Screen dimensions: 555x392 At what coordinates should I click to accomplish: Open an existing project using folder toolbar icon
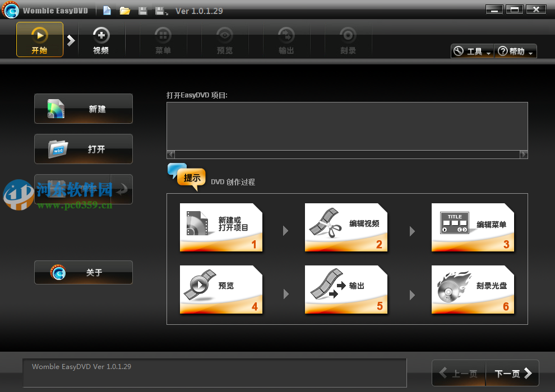(x=124, y=10)
